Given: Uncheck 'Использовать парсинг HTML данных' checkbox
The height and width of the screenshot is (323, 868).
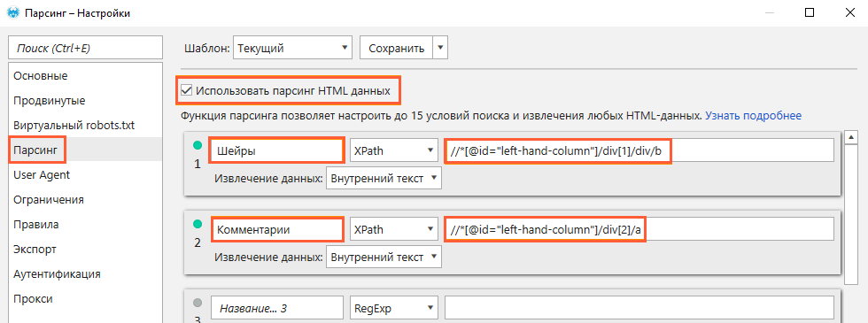Looking at the screenshot, I should click(187, 90).
